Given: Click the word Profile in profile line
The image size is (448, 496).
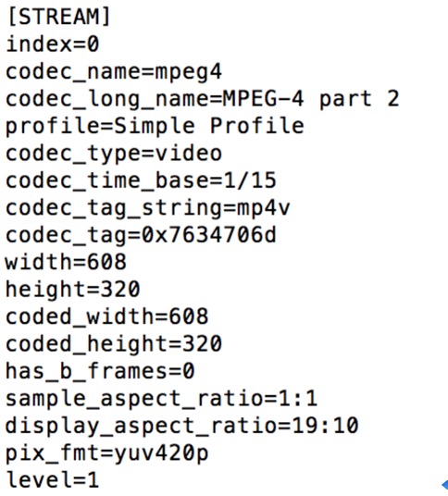Looking at the screenshot, I should (x=257, y=126).
